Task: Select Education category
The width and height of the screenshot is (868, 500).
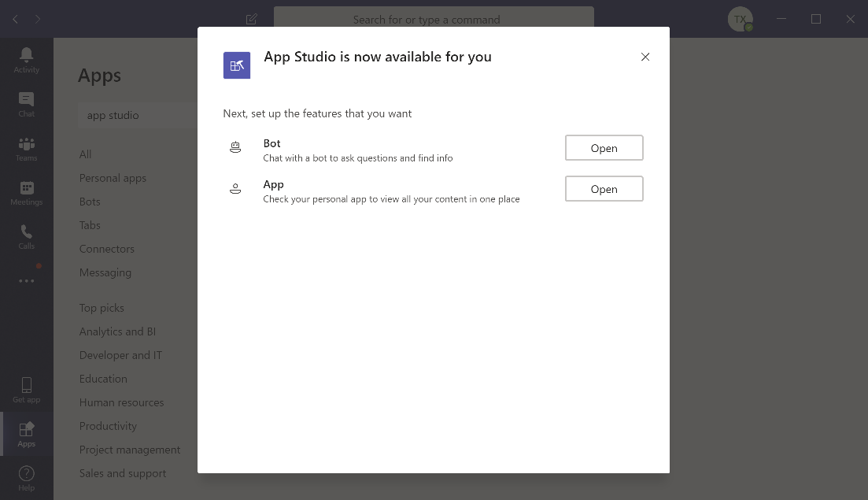Action: point(103,379)
